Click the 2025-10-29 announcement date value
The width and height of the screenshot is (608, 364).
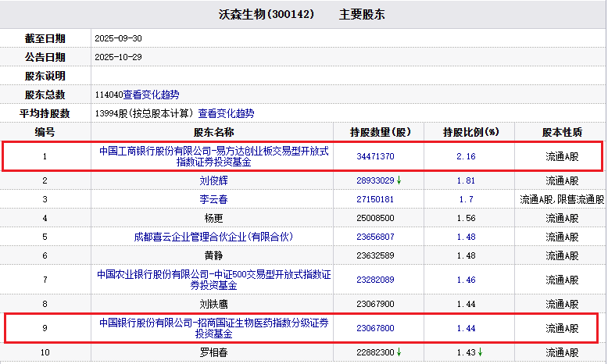(x=118, y=57)
